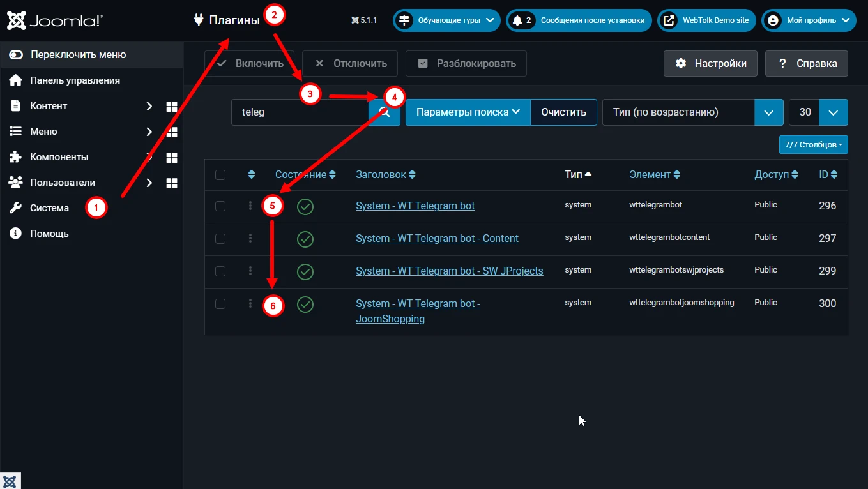Open the sort order dropdown
This screenshot has width=868, height=489.
(x=692, y=112)
